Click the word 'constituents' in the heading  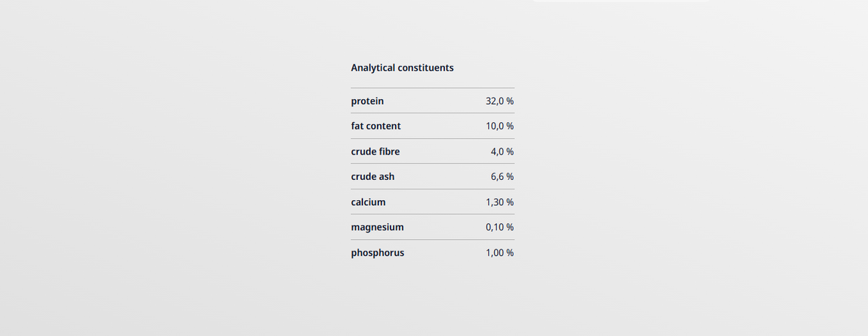425,67
